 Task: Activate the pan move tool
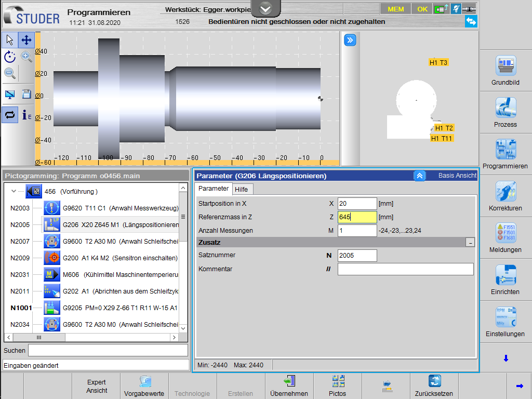[26, 40]
